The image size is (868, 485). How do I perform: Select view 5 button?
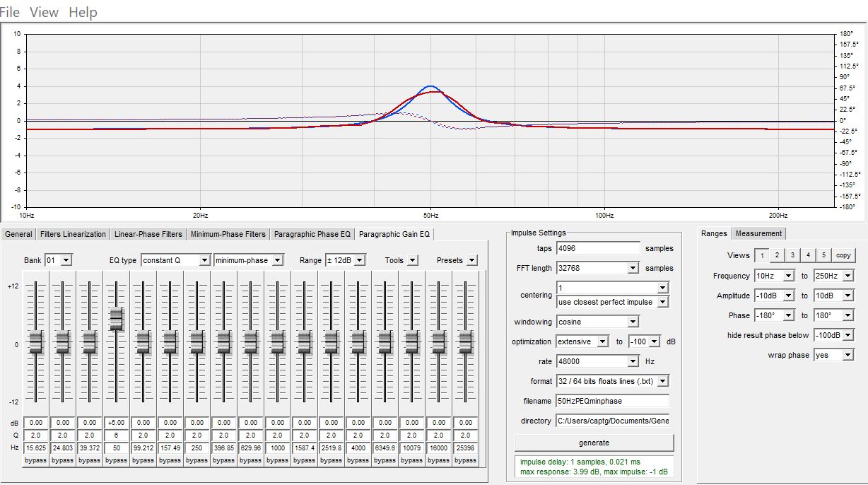point(823,255)
